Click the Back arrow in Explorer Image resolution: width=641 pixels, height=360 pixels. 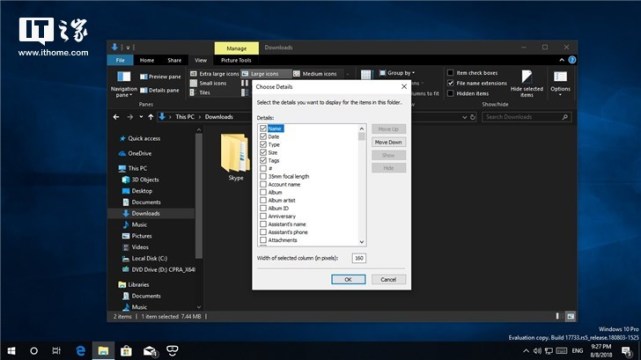(116, 117)
